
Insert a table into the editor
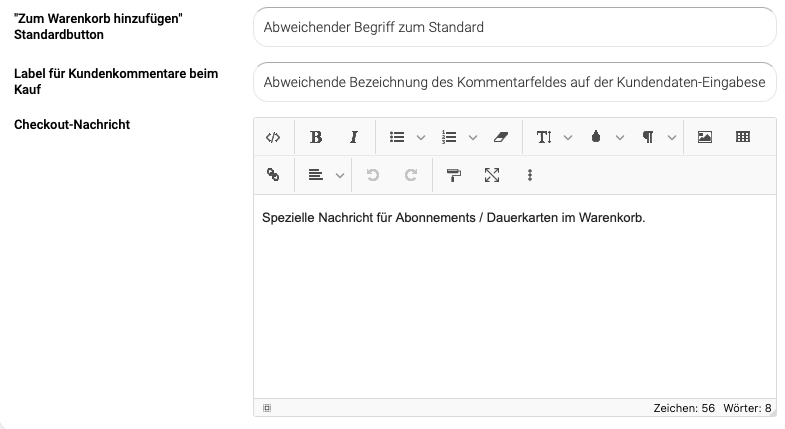[743, 137]
